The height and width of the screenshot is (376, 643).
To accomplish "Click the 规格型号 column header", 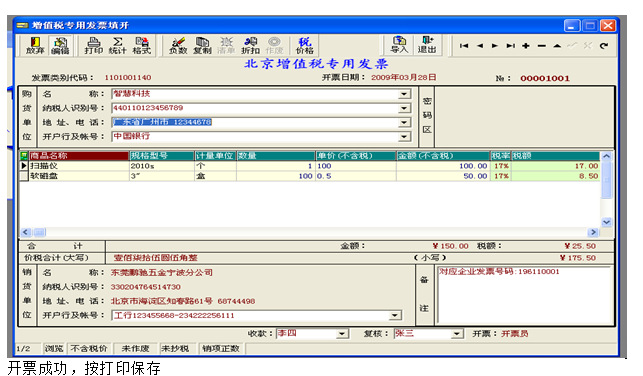I will [x=162, y=155].
